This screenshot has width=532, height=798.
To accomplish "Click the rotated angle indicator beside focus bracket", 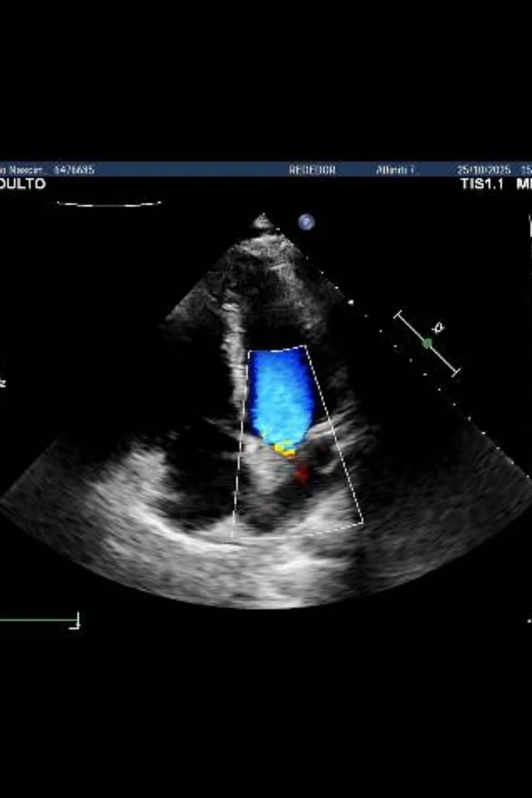I will point(439,328).
